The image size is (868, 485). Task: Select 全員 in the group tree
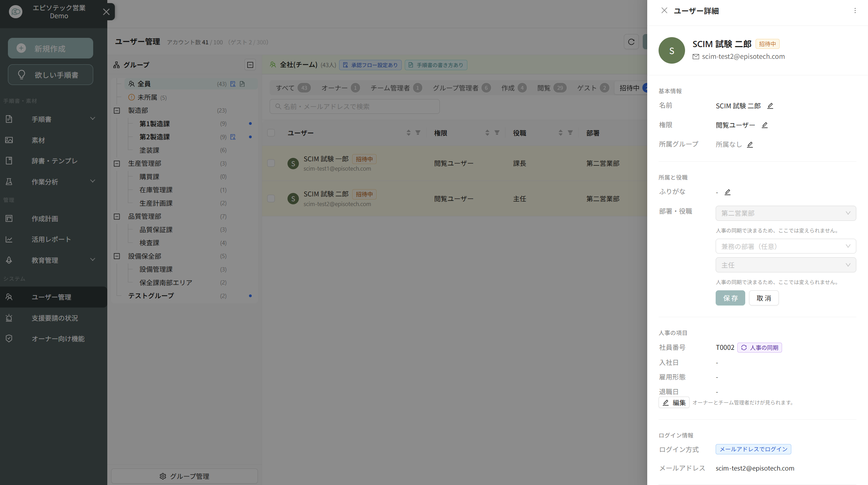coord(191,84)
